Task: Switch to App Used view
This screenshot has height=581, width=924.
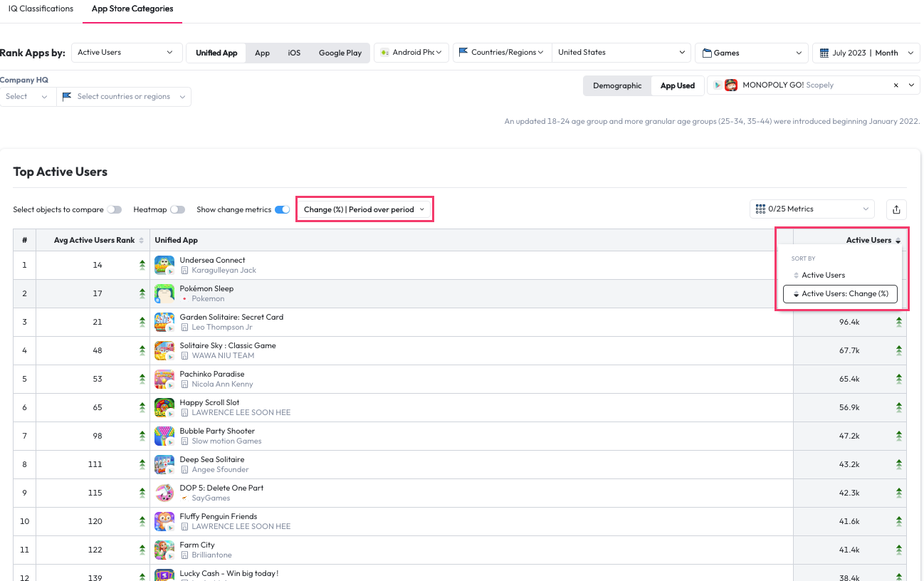Action: click(677, 85)
